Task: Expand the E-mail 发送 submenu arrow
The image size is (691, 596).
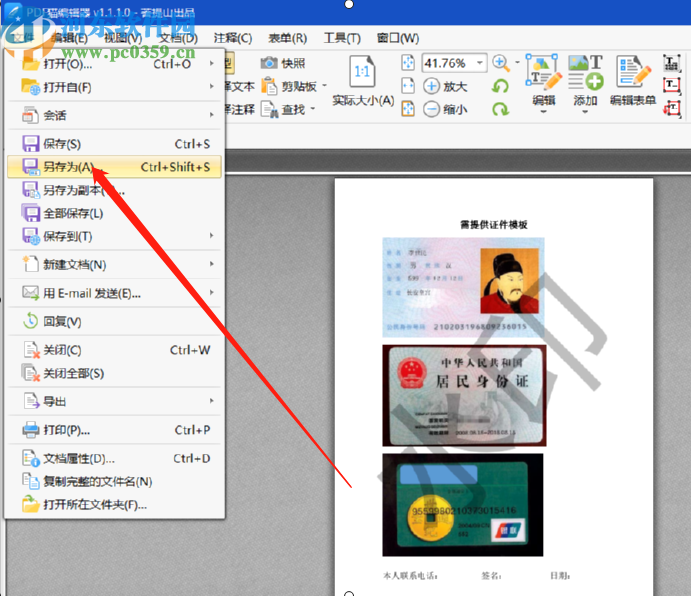Action: tap(212, 293)
